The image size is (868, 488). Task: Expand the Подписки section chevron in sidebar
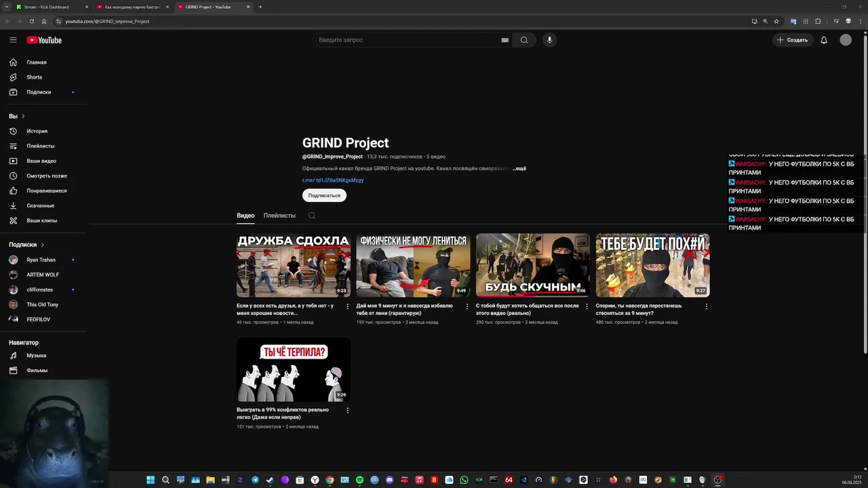coord(42,245)
